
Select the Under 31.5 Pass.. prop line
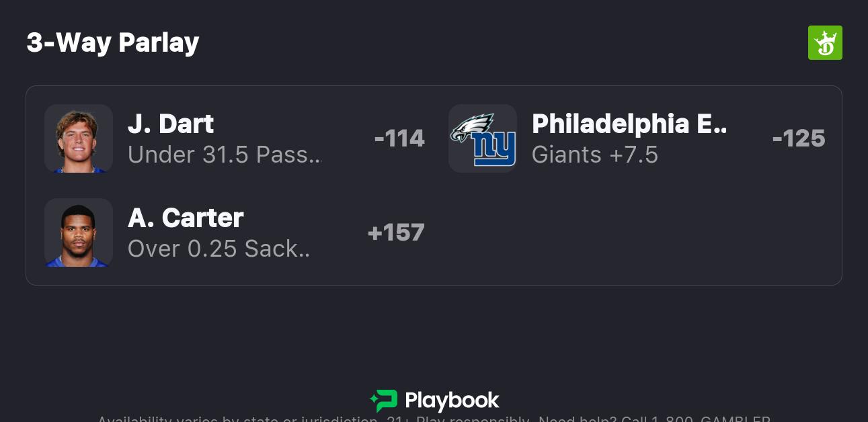coord(225,155)
